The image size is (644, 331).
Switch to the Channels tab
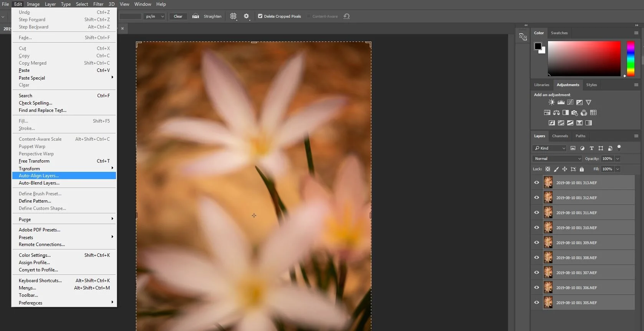[560, 136]
